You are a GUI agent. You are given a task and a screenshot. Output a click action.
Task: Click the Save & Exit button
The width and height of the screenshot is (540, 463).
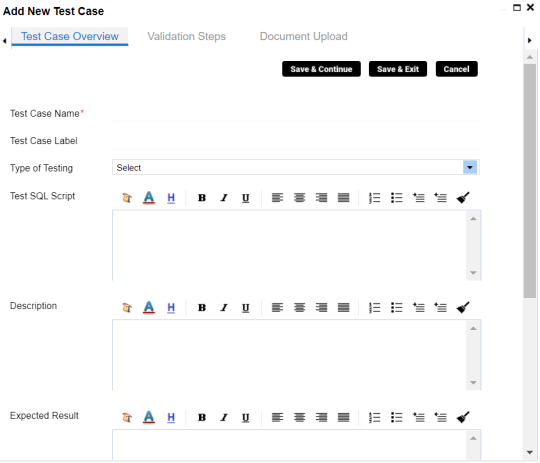pos(398,69)
